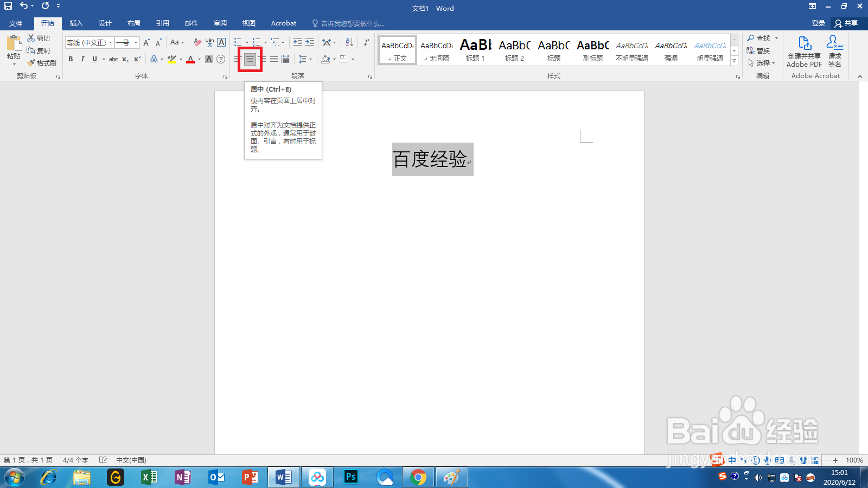Undo the last action
The image size is (868, 488).
coord(24,6)
